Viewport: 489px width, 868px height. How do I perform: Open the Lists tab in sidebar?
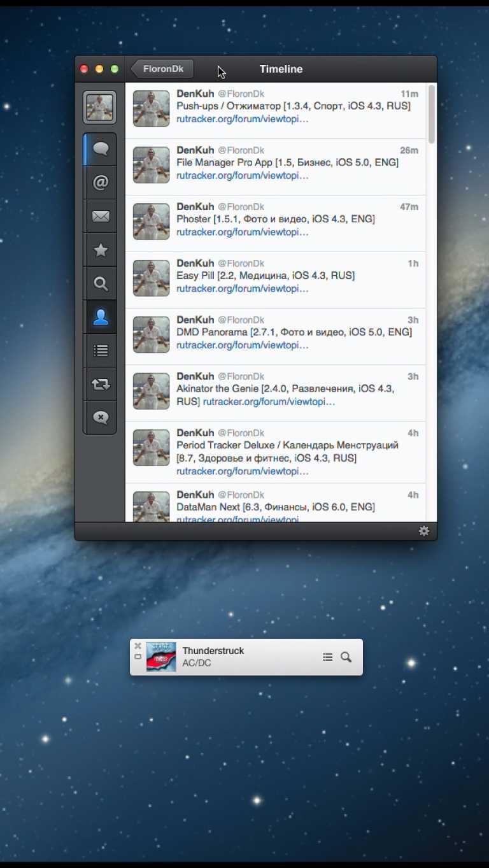(x=101, y=351)
